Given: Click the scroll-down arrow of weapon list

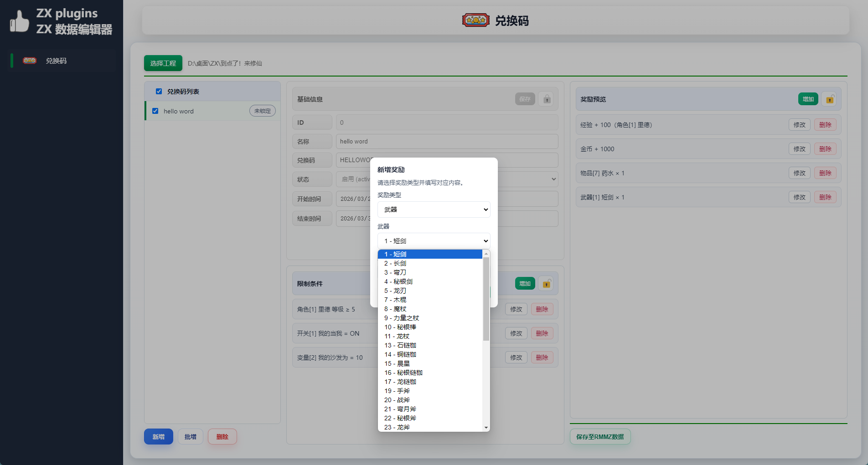Looking at the screenshot, I should pyautogui.click(x=486, y=428).
